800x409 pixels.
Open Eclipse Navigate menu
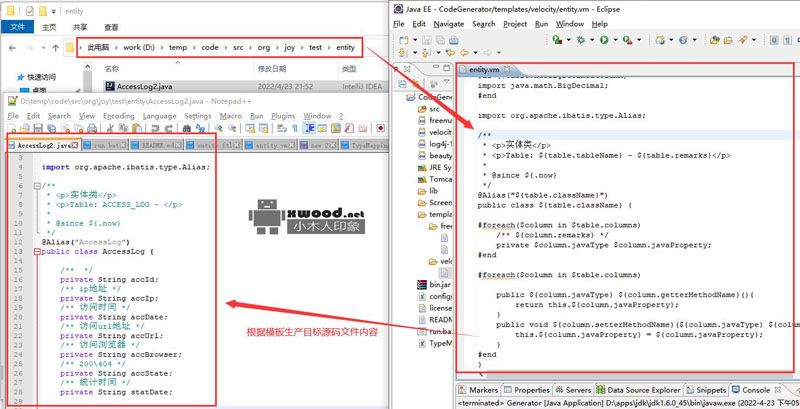point(449,24)
